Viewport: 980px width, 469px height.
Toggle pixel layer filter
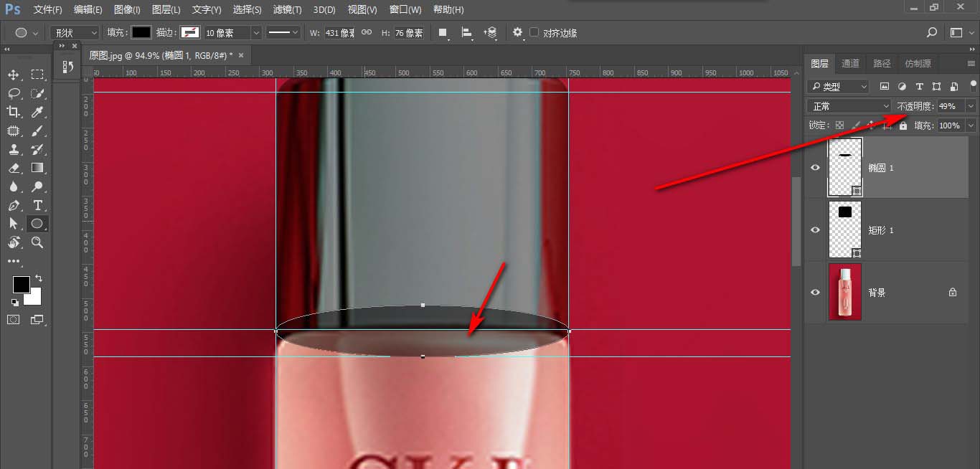(885, 86)
